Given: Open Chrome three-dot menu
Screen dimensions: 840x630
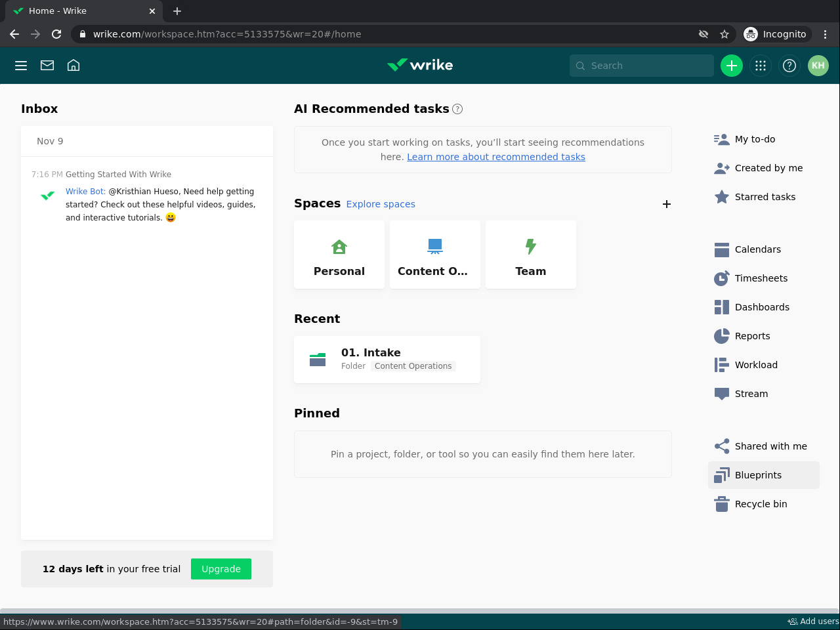Looking at the screenshot, I should click(x=826, y=34).
